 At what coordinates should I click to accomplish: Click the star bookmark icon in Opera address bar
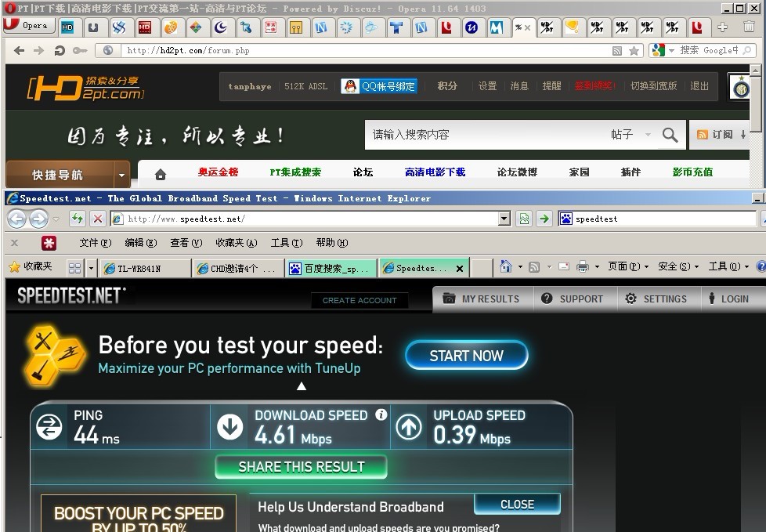[x=634, y=51]
